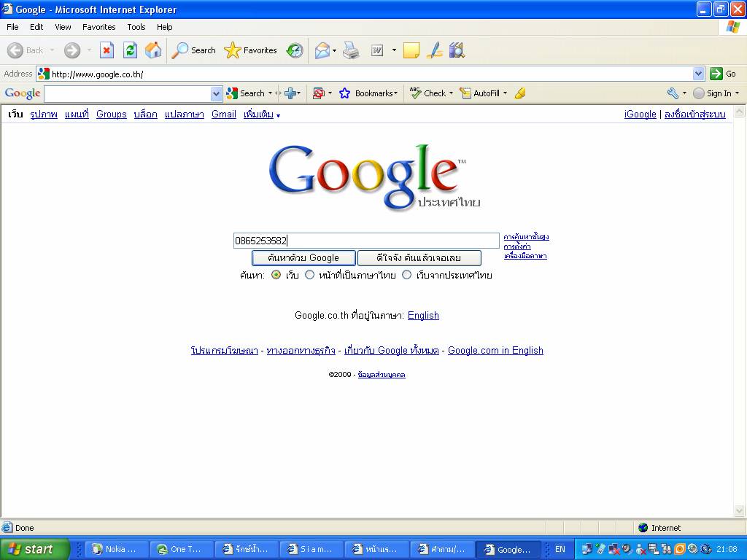This screenshot has height=560, width=747.
Task: Expand Bookmarks dropdown arrow
Action: click(395, 93)
